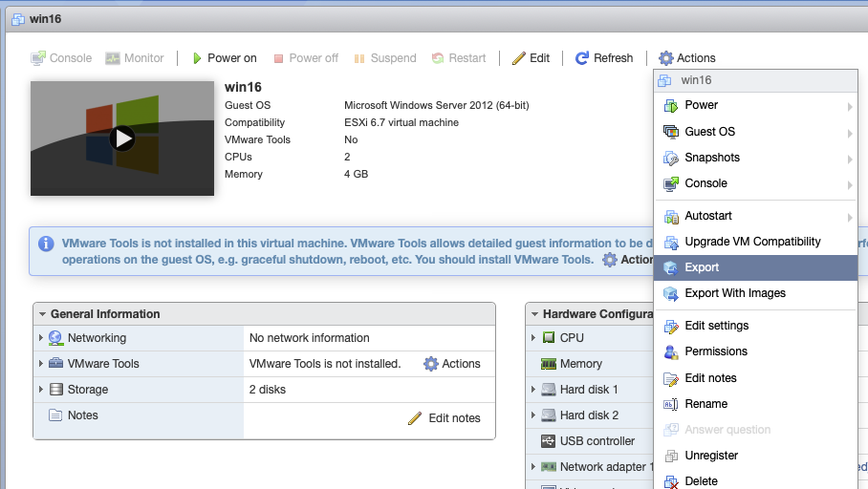Play the win16 console thumbnail

pyautogui.click(x=121, y=138)
